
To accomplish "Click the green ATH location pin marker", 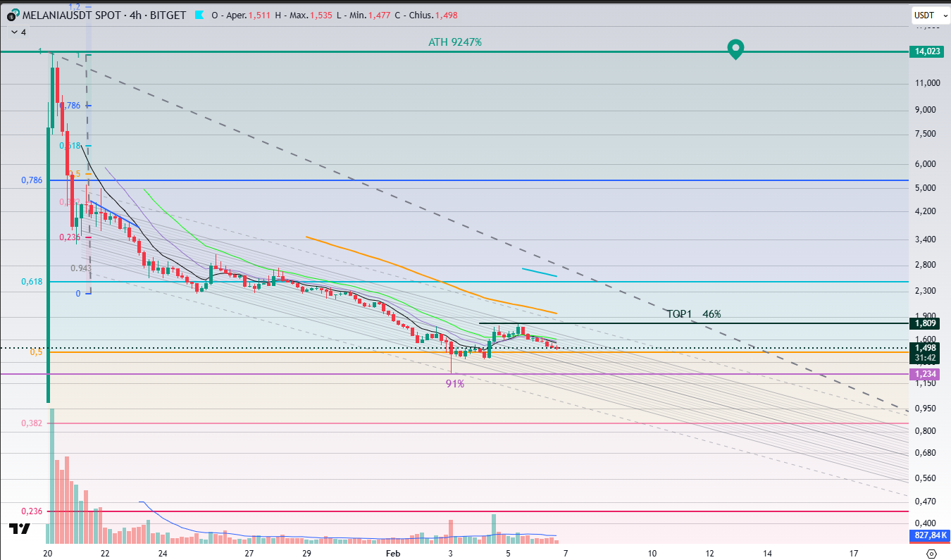I will [735, 49].
